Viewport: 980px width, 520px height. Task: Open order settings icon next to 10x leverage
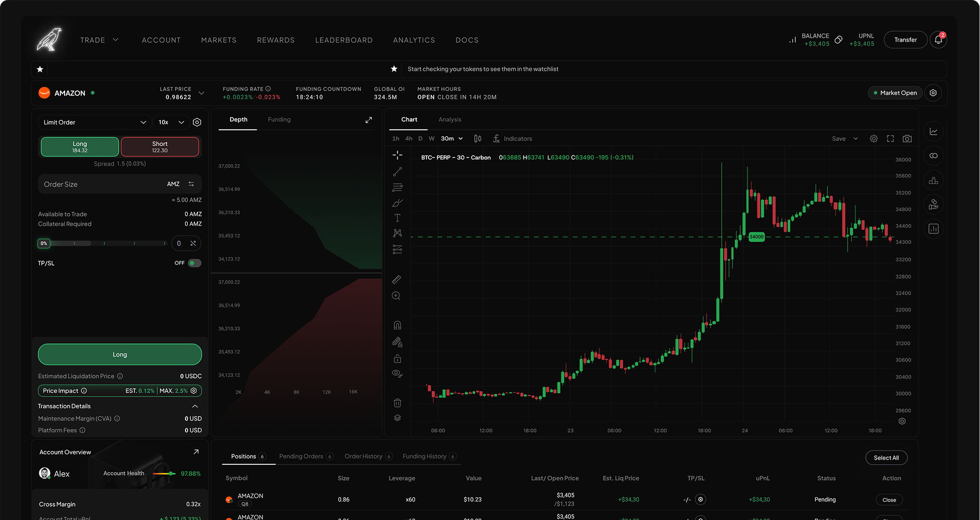pos(197,122)
